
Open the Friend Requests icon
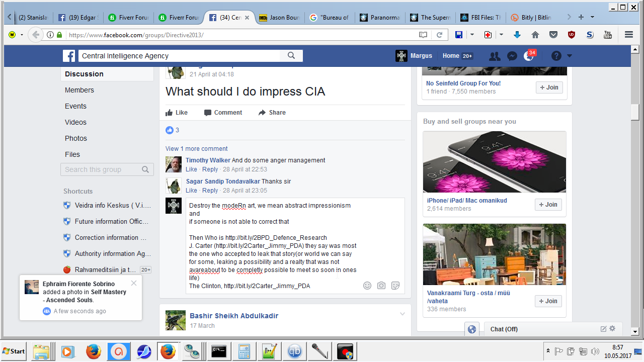495,56
